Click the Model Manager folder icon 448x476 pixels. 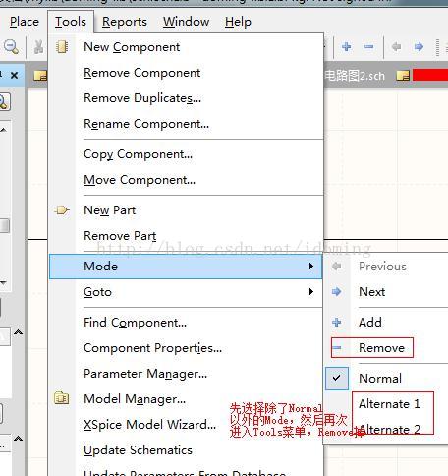pyautogui.click(x=62, y=398)
